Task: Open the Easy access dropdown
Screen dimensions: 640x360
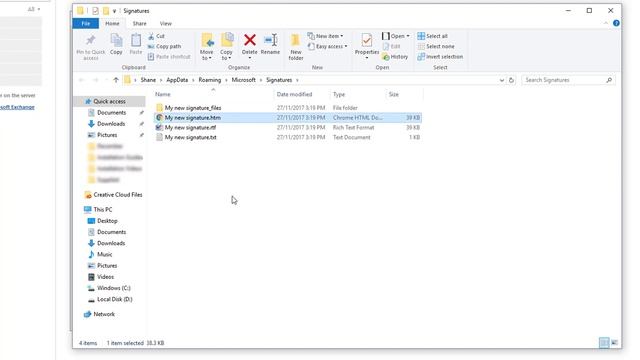Action: (328, 47)
